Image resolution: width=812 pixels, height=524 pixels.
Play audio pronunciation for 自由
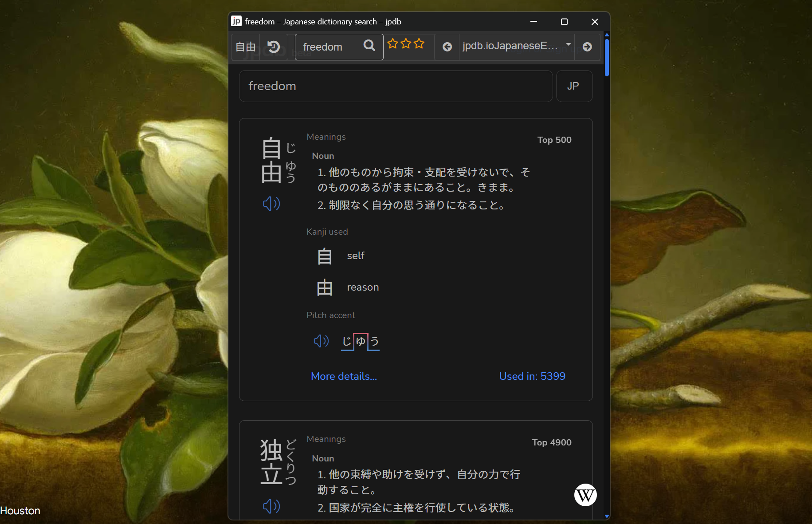point(271,204)
